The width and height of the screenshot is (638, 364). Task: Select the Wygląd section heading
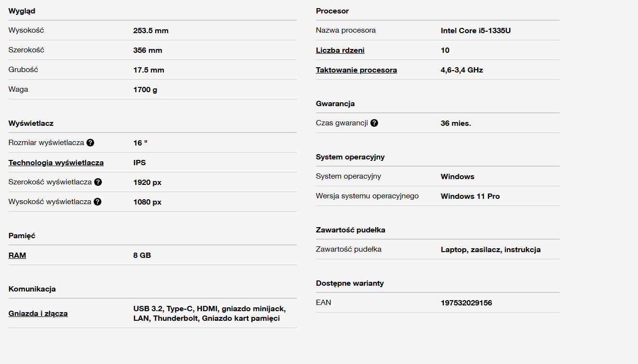coord(22,11)
